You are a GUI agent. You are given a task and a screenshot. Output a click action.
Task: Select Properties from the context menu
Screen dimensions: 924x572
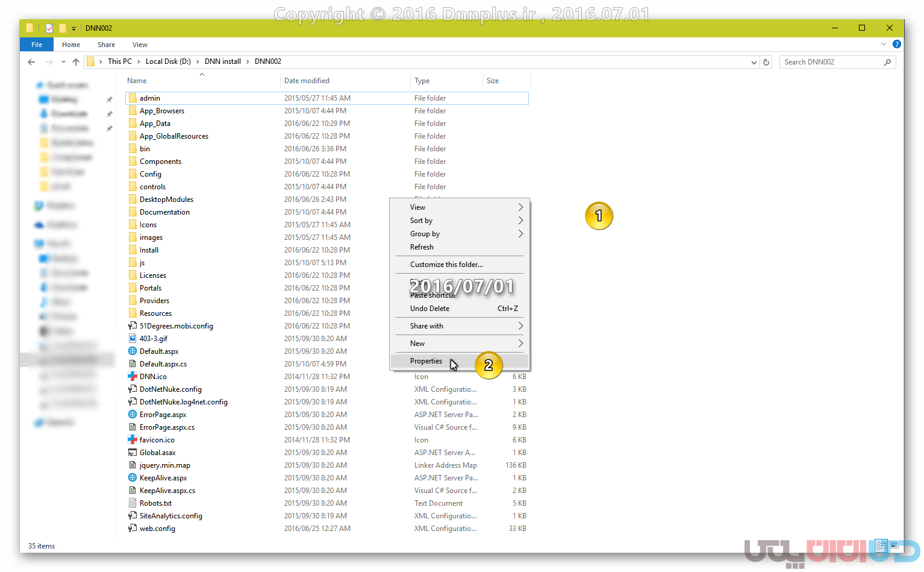coord(426,361)
